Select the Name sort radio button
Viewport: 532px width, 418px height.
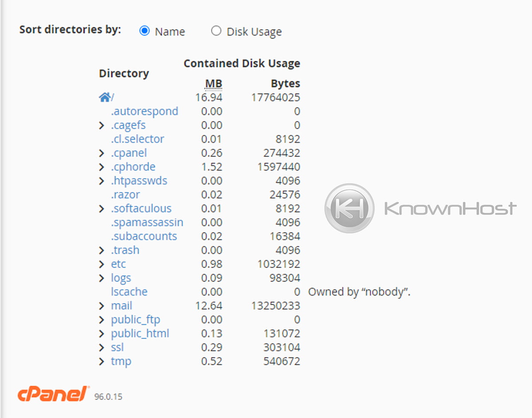(x=144, y=31)
